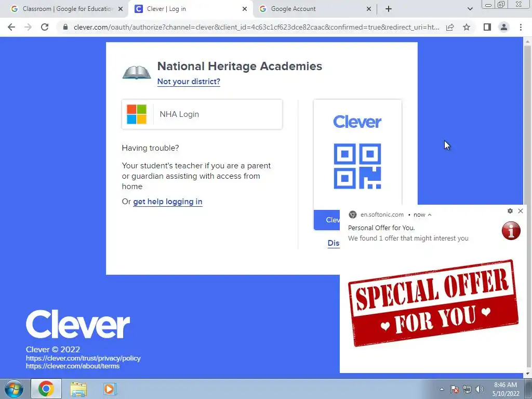
Task: Bookmark this page with the star icon
Action: (467, 27)
